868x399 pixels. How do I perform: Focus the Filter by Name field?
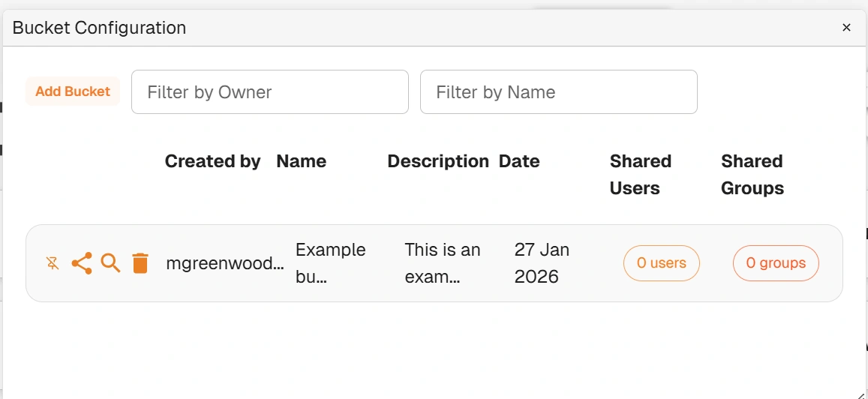coord(559,91)
